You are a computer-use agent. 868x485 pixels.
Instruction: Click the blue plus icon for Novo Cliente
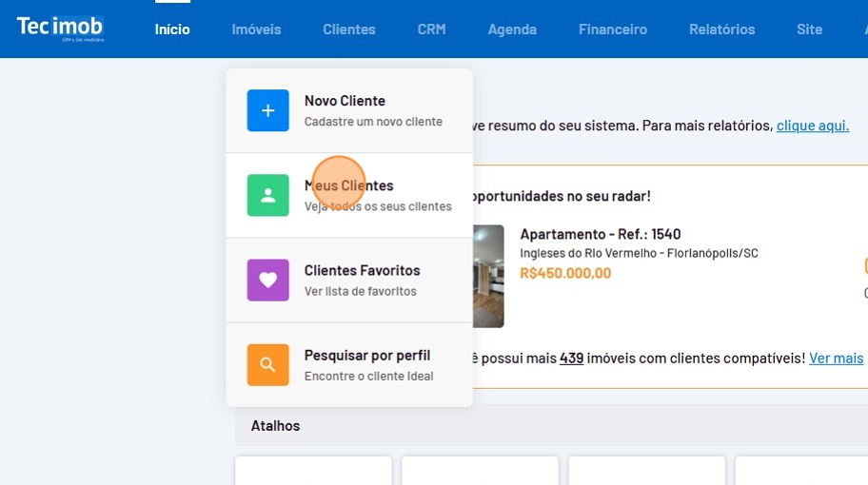coord(267,110)
